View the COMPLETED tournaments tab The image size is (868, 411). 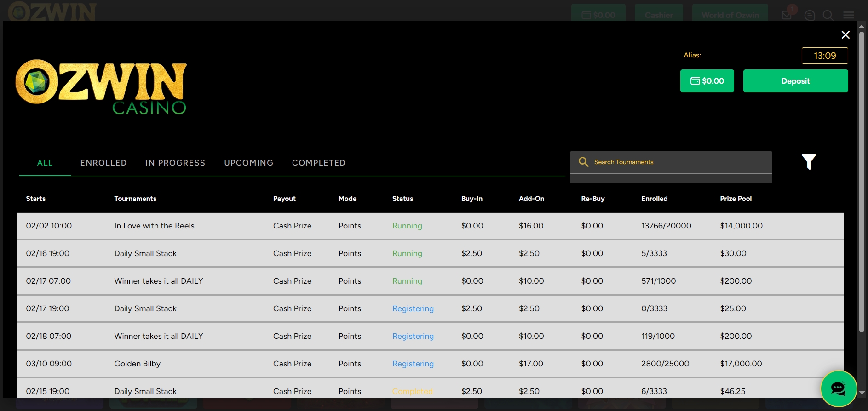tap(319, 163)
